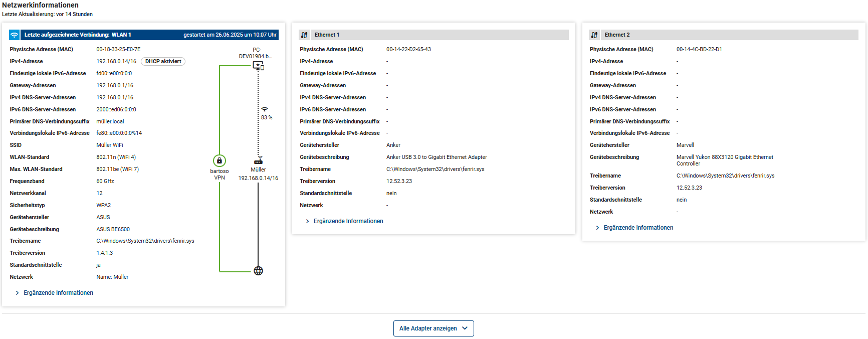Click the WLAN 1 connection header bar
The image size is (868, 339).
click(x=150, y=35)
